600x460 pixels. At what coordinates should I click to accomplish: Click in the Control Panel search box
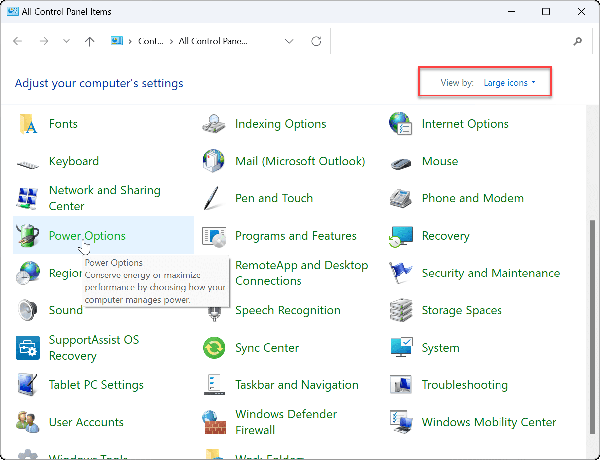coord(450,42)
